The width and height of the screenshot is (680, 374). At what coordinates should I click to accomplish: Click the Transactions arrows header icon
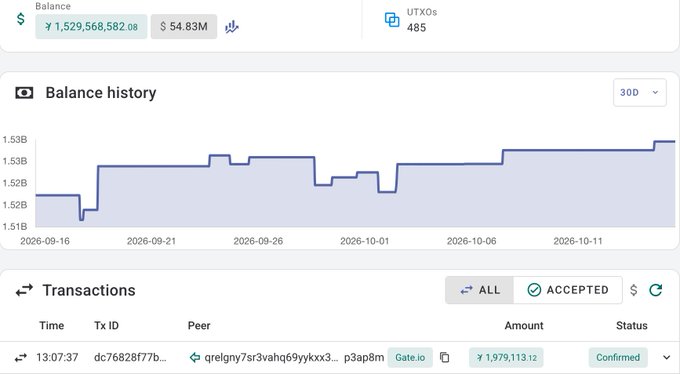tap(24, 290)
